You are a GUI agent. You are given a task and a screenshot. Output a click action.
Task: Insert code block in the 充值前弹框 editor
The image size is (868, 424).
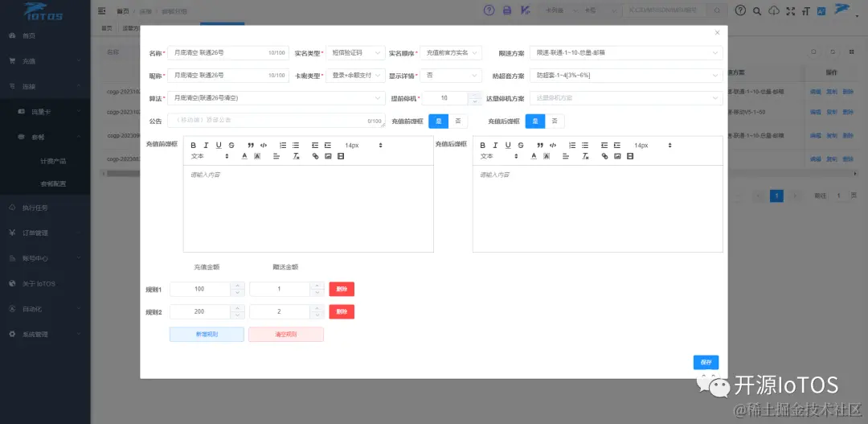264,145
